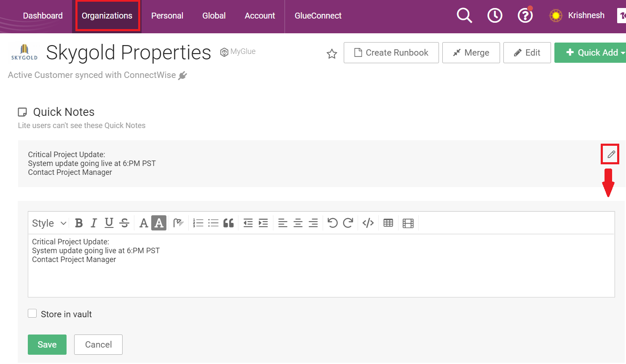This screenshot has height=364, width=626.
Task: Open the GlueConnect tab
Action: [x=318, y=16]
